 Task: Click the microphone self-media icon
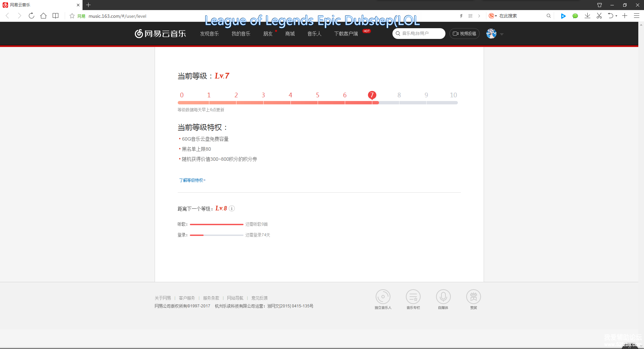443,297
